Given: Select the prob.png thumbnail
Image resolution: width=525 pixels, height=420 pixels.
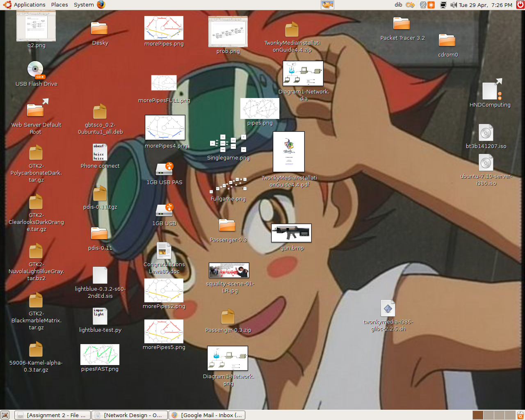Looking at the screenshot, I should [228, 32].
